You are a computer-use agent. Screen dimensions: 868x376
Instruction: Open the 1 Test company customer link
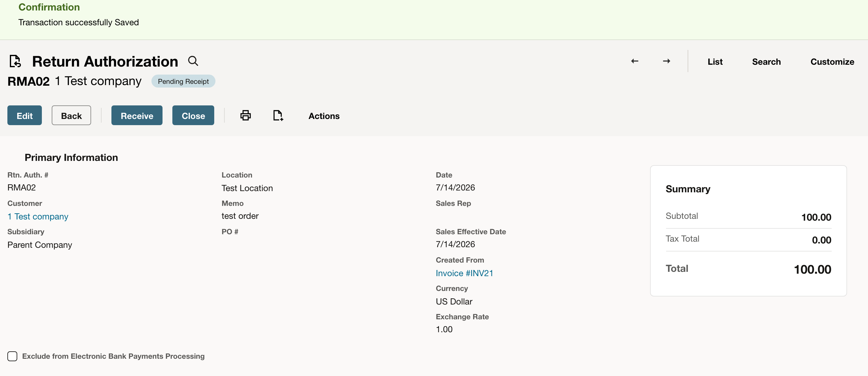click(x=38, y=216)
